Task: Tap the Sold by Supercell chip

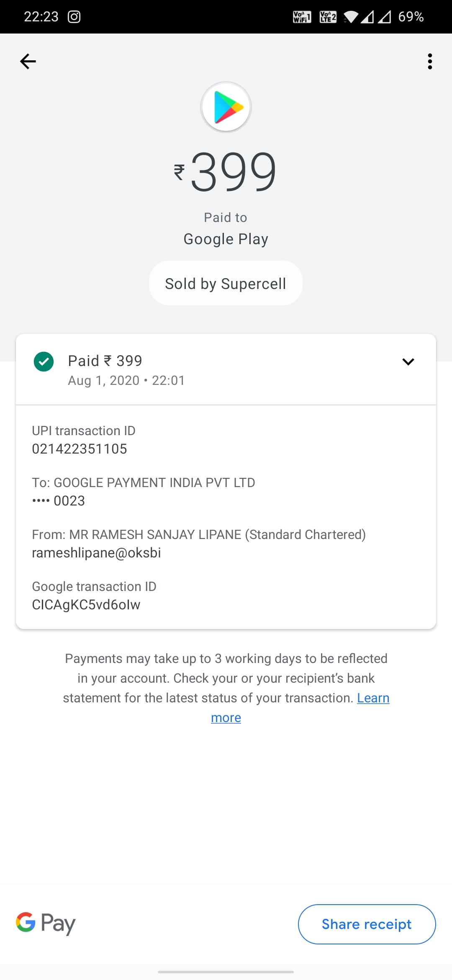Action: [x=226, y=284]
